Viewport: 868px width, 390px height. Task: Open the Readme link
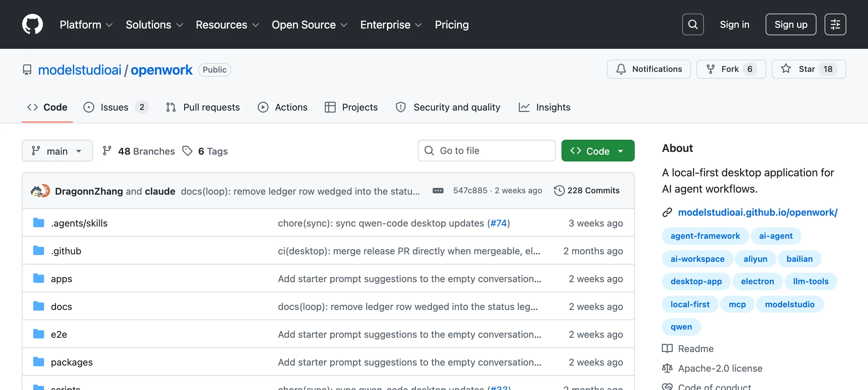696,349
